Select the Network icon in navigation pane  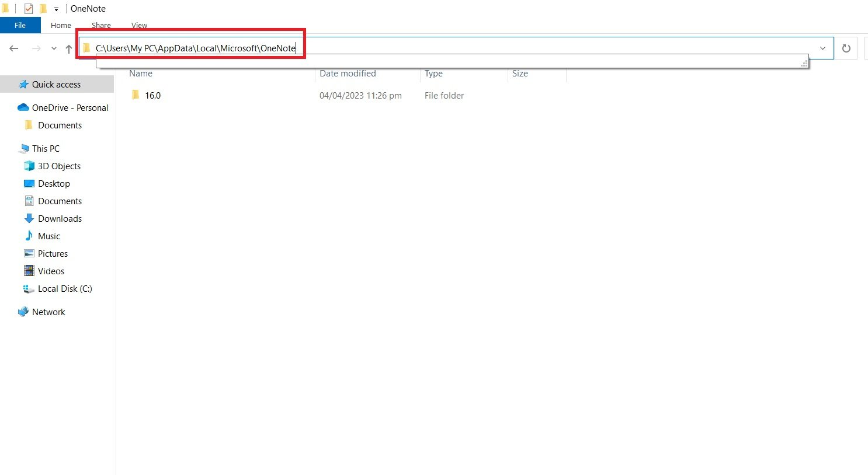pyautogui.click(x=23, y=312)
